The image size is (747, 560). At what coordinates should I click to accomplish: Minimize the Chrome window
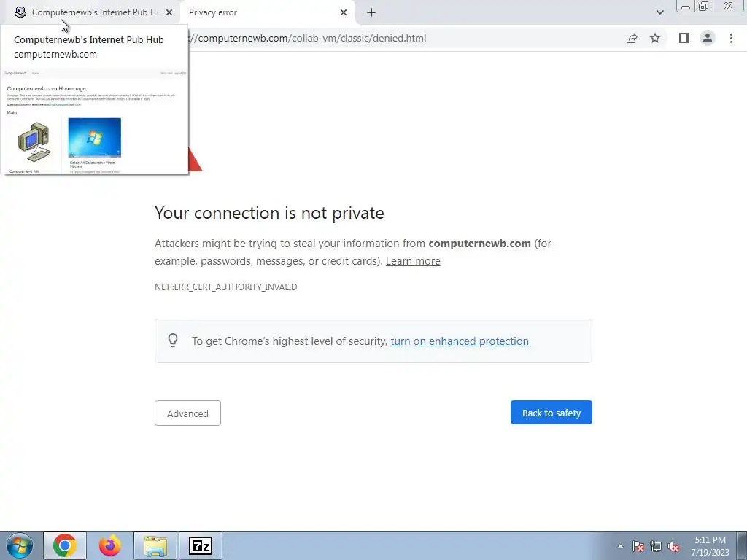tap(686, 6)
